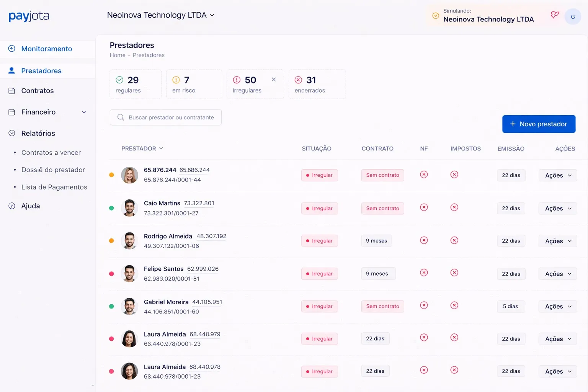Image resolution: width=588 pixels, height=392 pixels.
Task: Open Ações dropdown for Laura Almeida 68.440.978
Action: coord(558,371)
